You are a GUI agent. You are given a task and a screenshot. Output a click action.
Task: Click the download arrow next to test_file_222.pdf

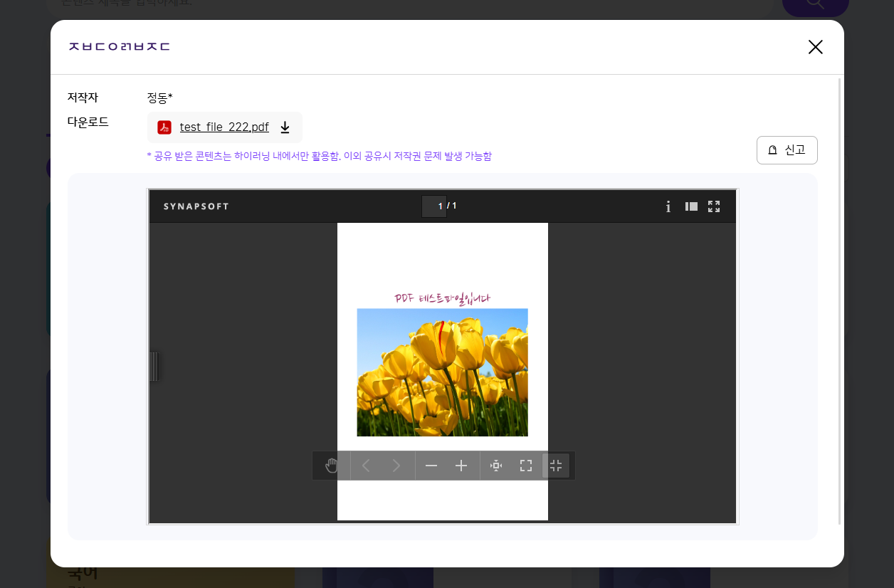pos(285,127)
